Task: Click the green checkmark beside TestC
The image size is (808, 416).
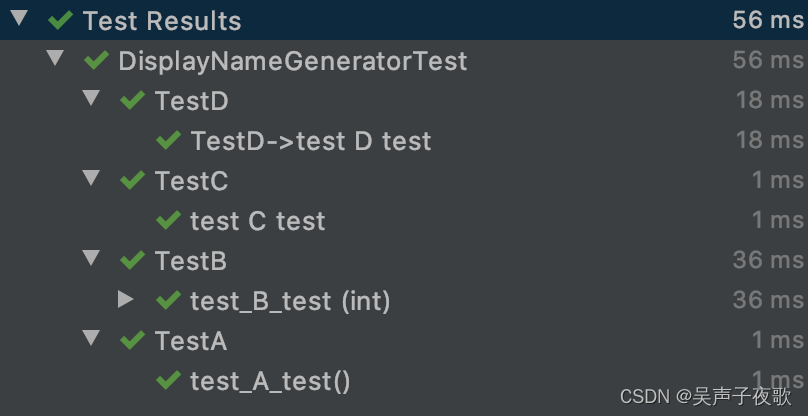Action: (132, 180)
